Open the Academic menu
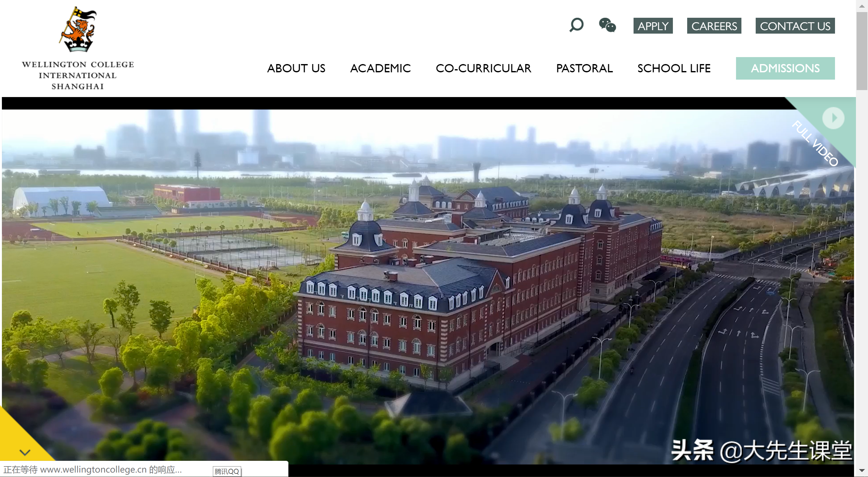The image size is (868, 477). point(380,69)
